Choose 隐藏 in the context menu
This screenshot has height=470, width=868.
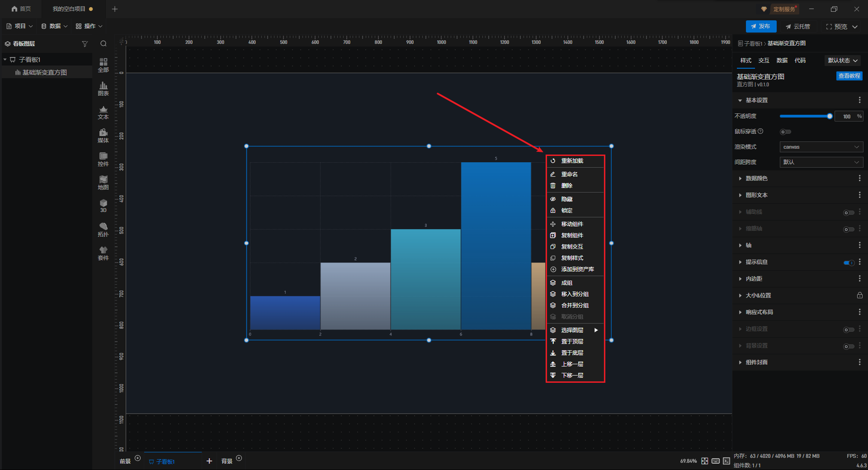click(575, 199)
